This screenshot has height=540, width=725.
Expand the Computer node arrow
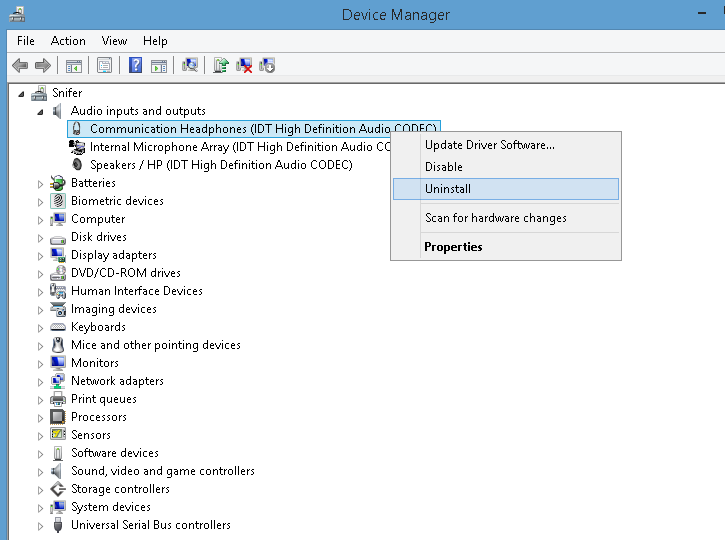coord(40,220)
